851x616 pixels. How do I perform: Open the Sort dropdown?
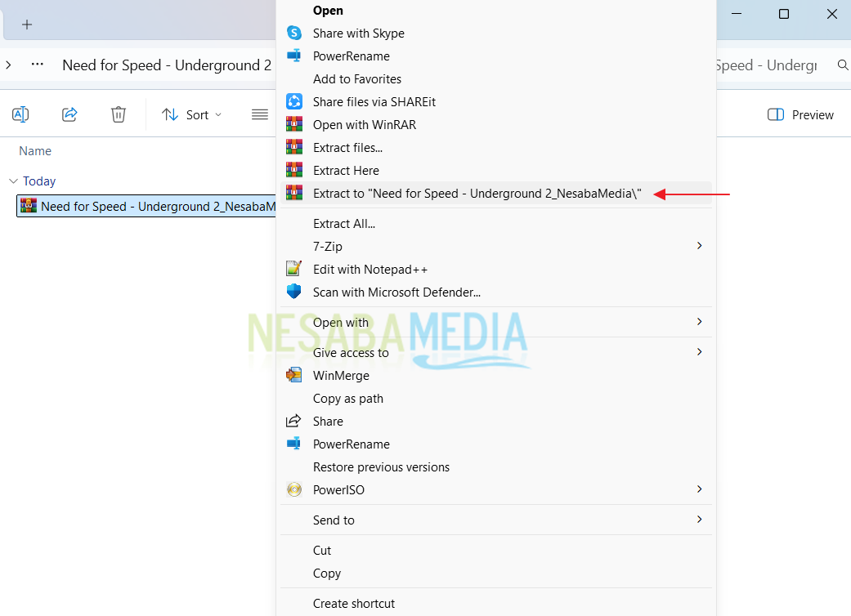[x=192, y=114]
